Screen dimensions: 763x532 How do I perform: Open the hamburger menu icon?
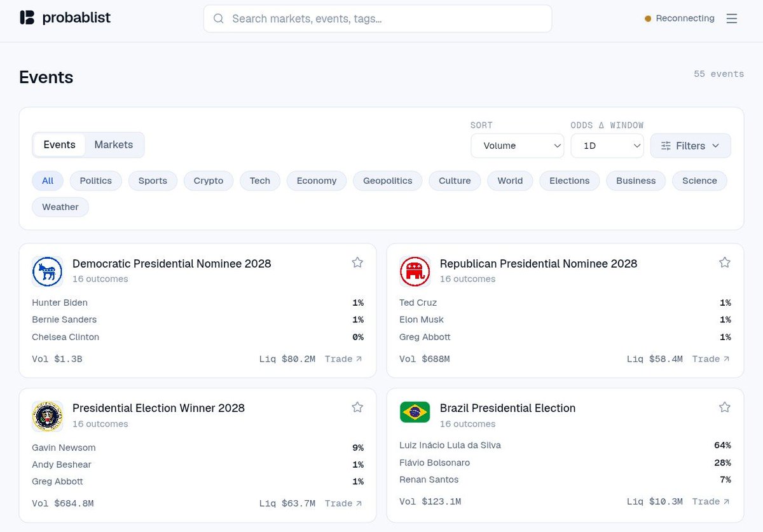click(732, 18)
